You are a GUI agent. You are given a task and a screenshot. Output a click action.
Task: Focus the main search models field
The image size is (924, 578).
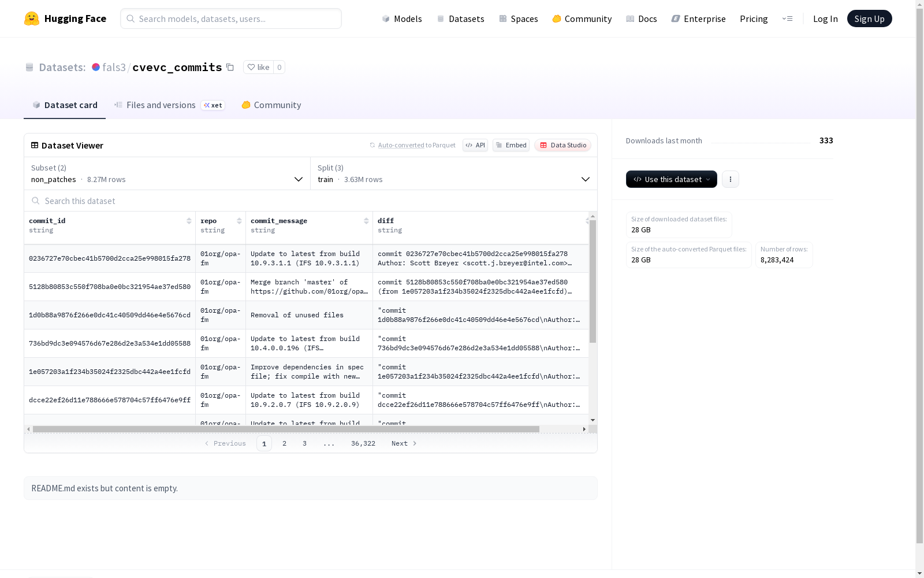(x=231, y=18)
